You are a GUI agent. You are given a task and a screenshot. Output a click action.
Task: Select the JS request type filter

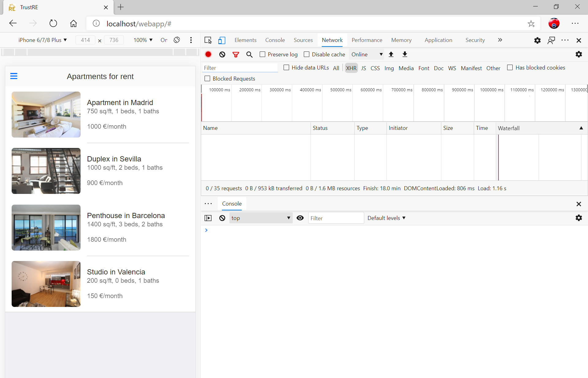[x=364, y=68]
